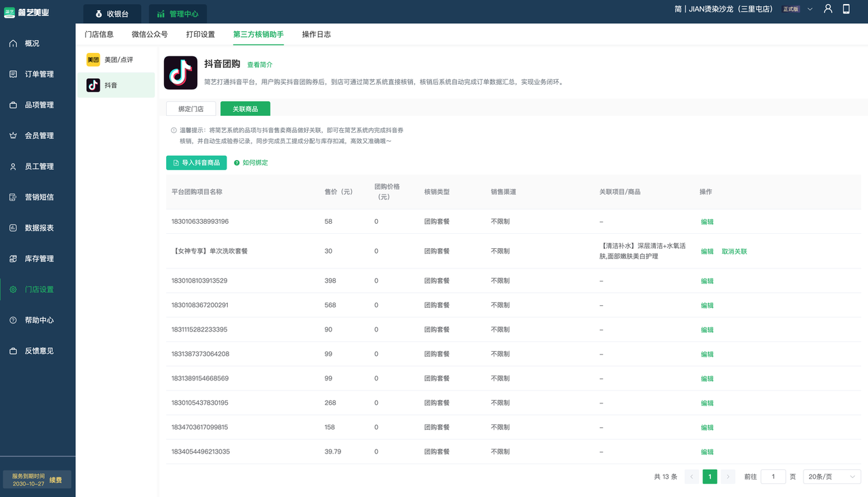Click the user profile icon in header

828,9
